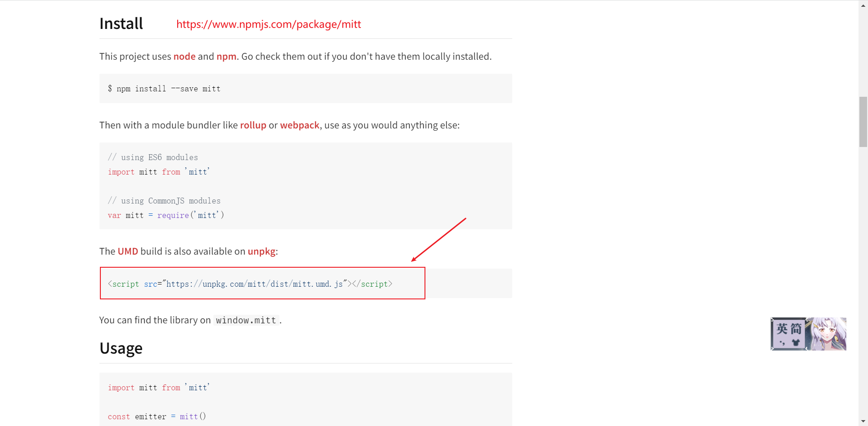Image resolution: width=868 pixels, height=426 pixels.
Task: Click the '// using CommonJS modules' comment
Action: coord(164,201)
